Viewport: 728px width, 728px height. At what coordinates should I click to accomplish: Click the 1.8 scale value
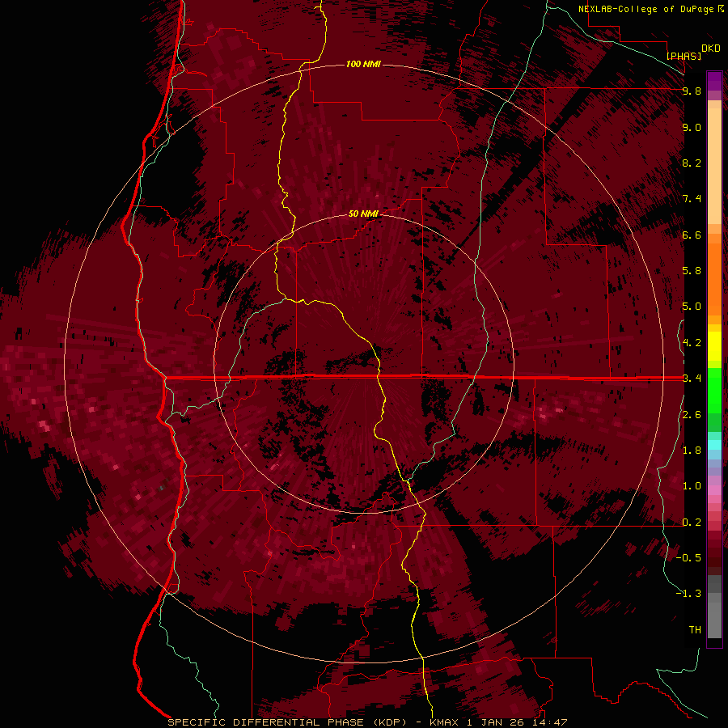[x=692, y=451]
